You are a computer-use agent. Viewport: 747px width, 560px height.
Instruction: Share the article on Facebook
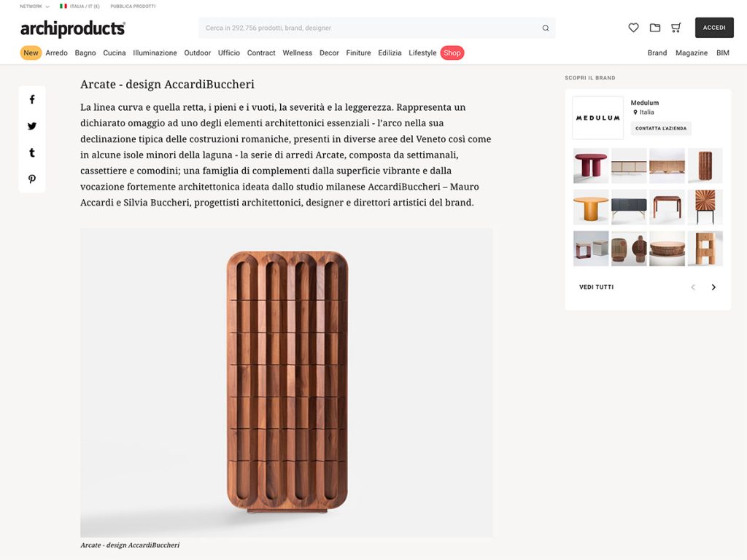click(32, 99)
